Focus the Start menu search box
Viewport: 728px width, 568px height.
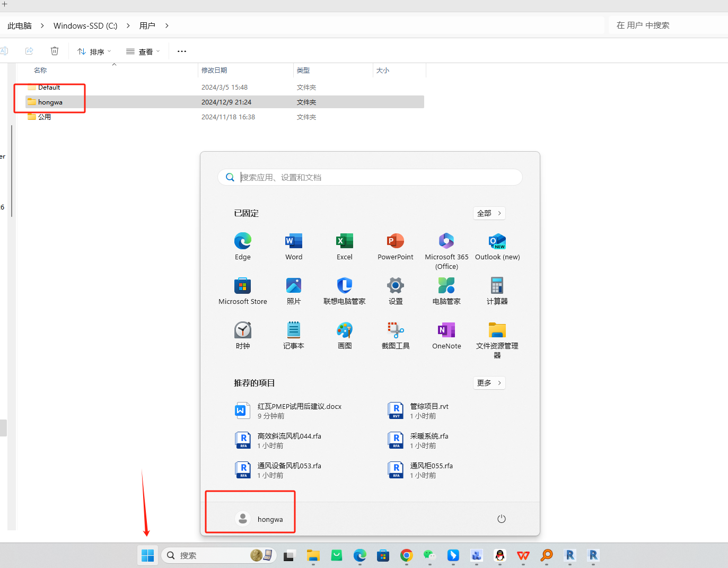tap(370, 177)
